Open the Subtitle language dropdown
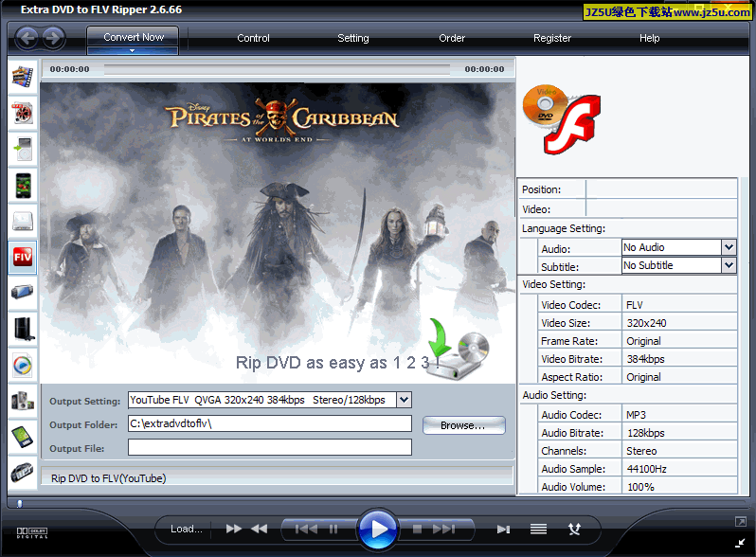 coord(729,265)
